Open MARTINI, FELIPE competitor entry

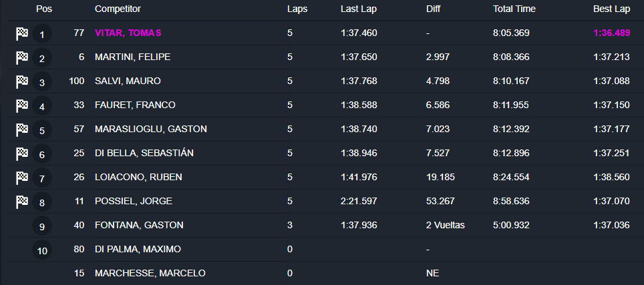[x=132, y=57]
